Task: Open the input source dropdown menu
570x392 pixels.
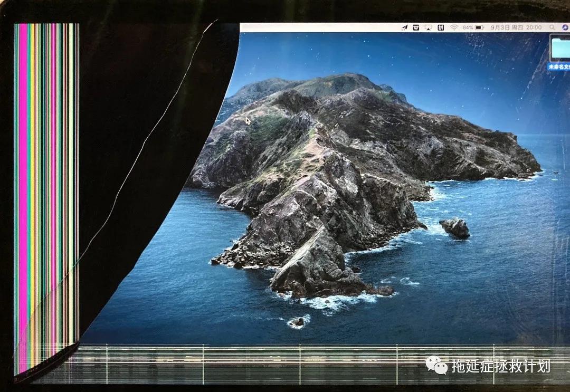Action: [x=440, y=27]
